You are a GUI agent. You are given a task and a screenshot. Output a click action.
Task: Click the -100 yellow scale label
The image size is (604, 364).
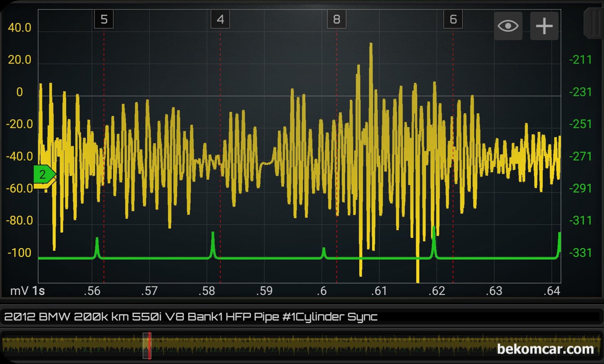20,253
